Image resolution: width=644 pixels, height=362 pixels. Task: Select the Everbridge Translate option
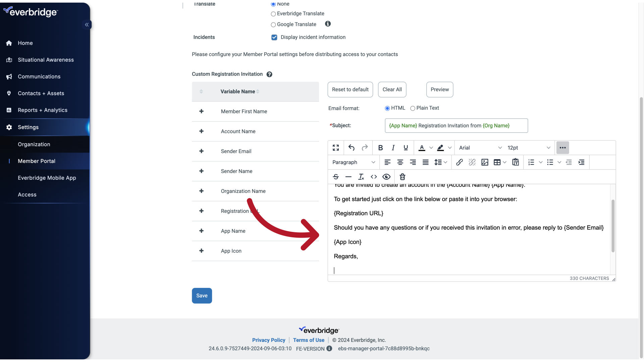273,14
